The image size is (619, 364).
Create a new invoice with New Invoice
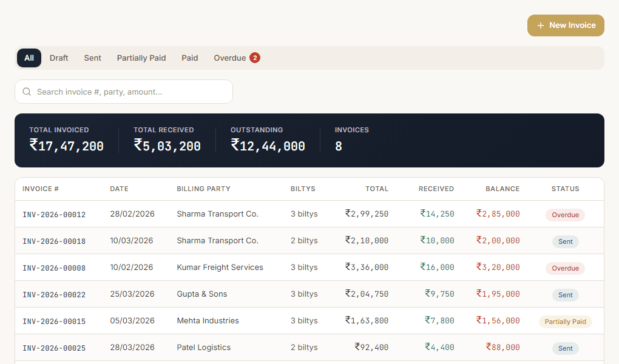(566, 25)
